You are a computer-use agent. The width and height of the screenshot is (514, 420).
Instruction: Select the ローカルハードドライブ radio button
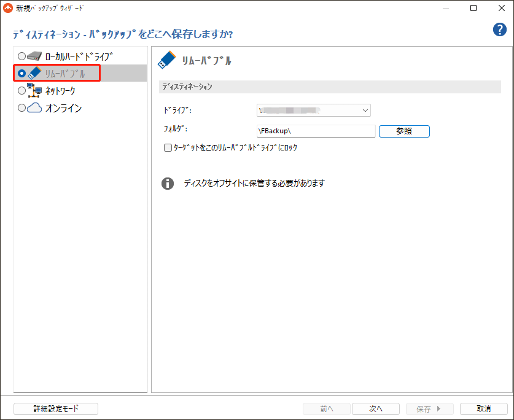click(21, 56)
